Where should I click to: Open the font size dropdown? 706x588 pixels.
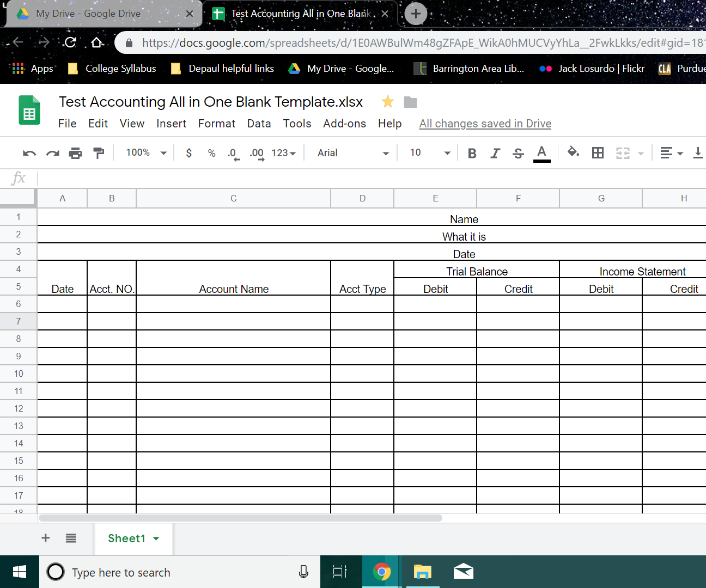click(x=428, y=153)
